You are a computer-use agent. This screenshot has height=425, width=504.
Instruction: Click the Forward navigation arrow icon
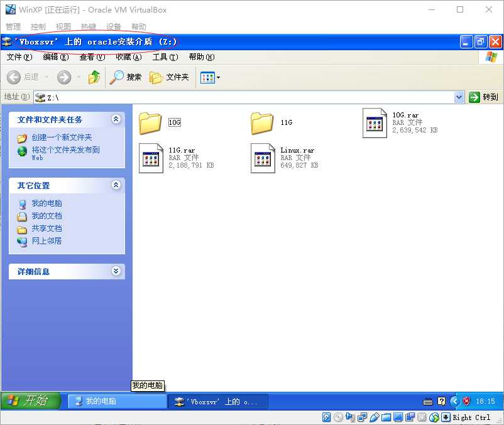coord(64,77)
